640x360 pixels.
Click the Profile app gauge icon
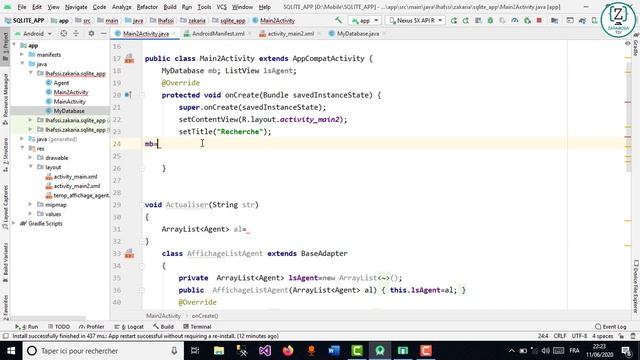click(515, 20)
